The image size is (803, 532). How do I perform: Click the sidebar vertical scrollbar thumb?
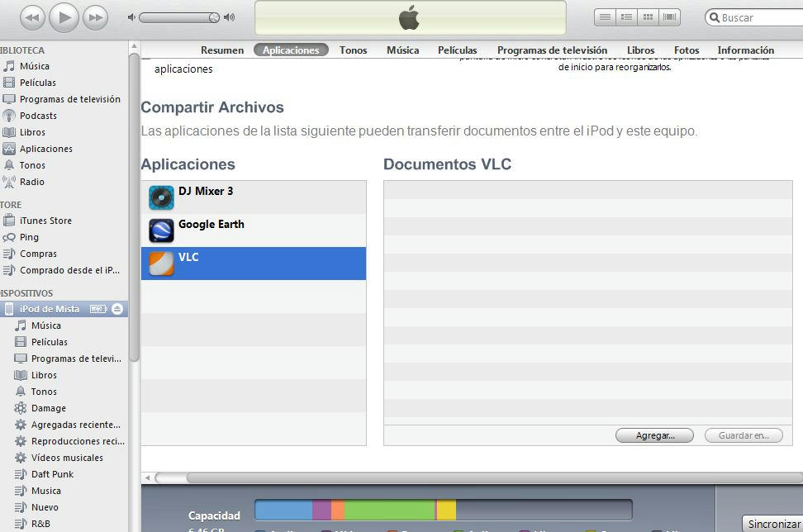[x=134, y=207]
